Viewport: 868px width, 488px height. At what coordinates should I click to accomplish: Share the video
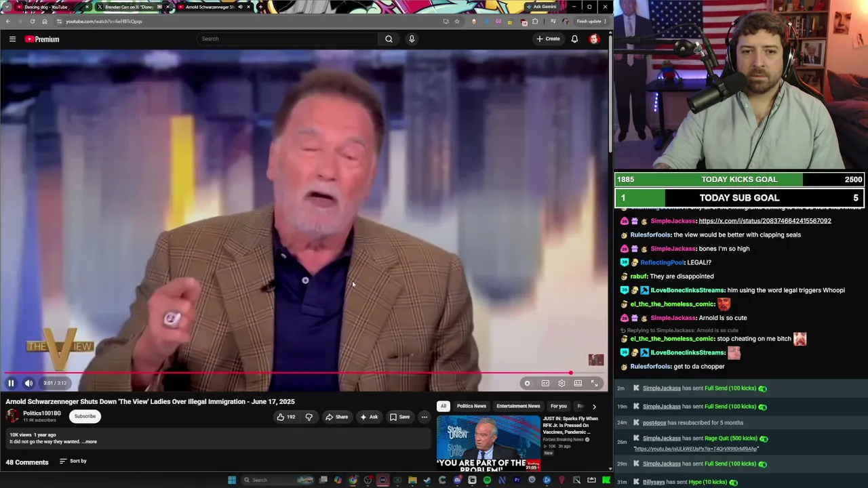pyautogui.click(x=336, y=417)
